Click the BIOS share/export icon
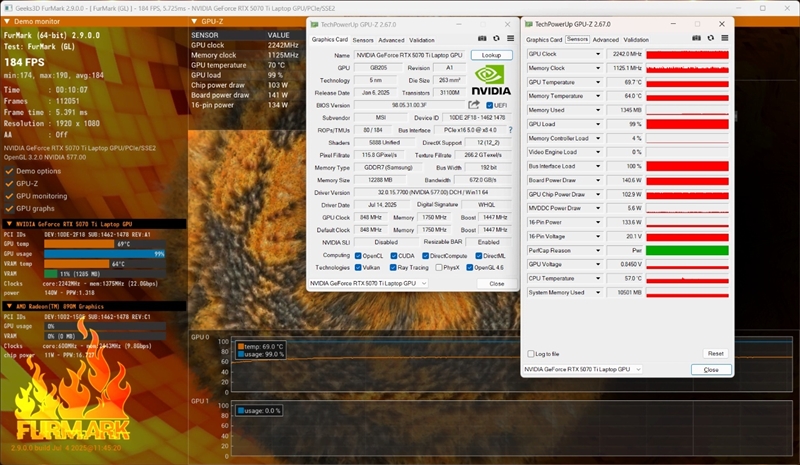The image size is (800, 465). click(474, 105)
